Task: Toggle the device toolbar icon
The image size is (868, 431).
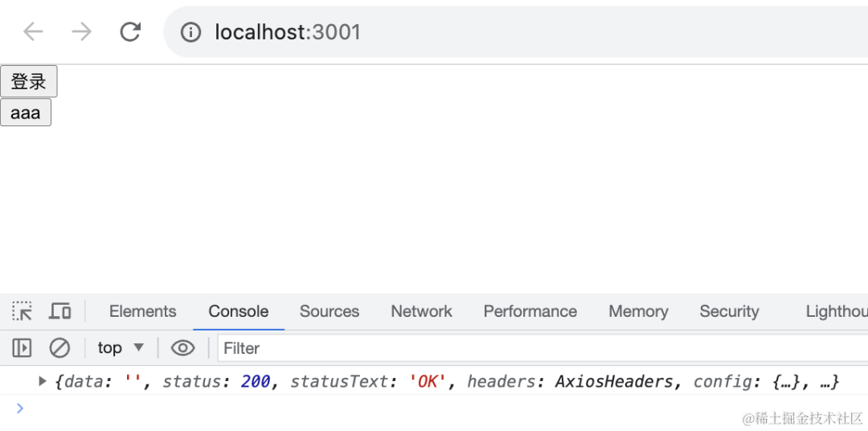Action: (59, 311)
